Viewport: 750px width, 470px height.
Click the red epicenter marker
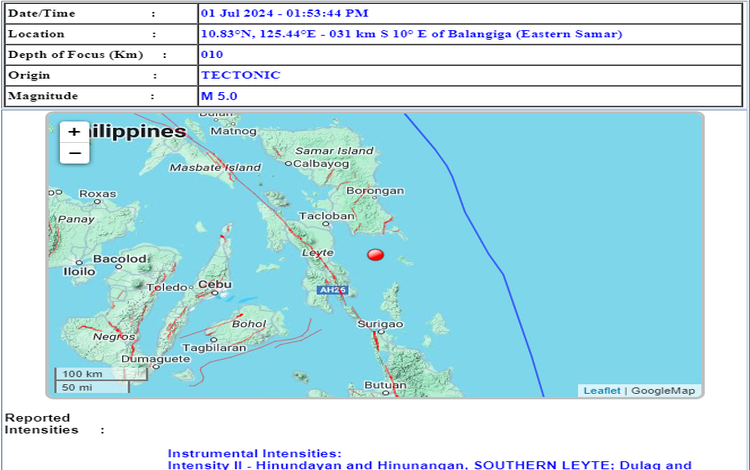[x=375, y=255]
